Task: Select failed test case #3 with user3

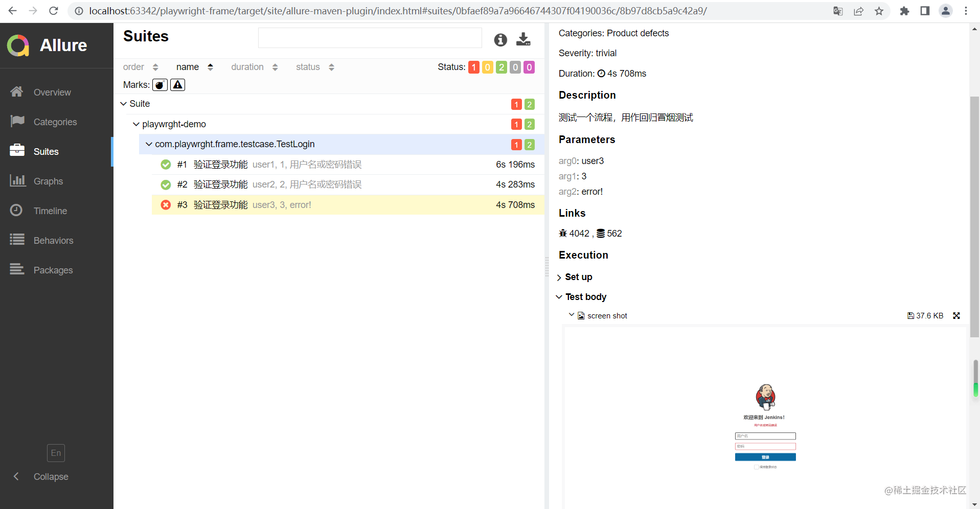Action: [x=348, y=205]
